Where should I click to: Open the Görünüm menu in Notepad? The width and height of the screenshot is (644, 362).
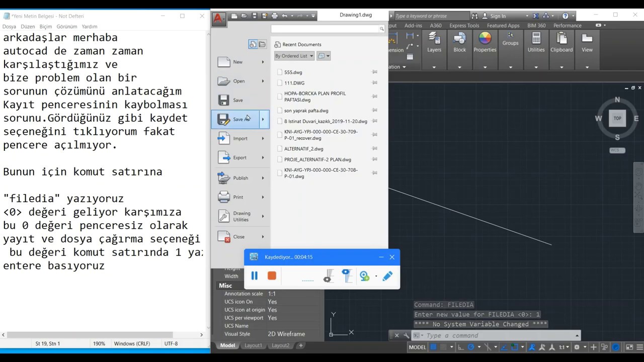(67, 26)
